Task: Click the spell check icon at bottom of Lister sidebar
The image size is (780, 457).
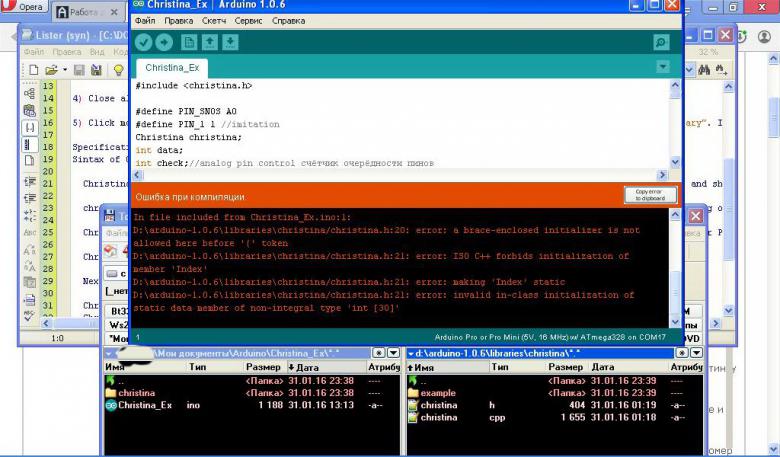Action: click(x=29, y=316)
